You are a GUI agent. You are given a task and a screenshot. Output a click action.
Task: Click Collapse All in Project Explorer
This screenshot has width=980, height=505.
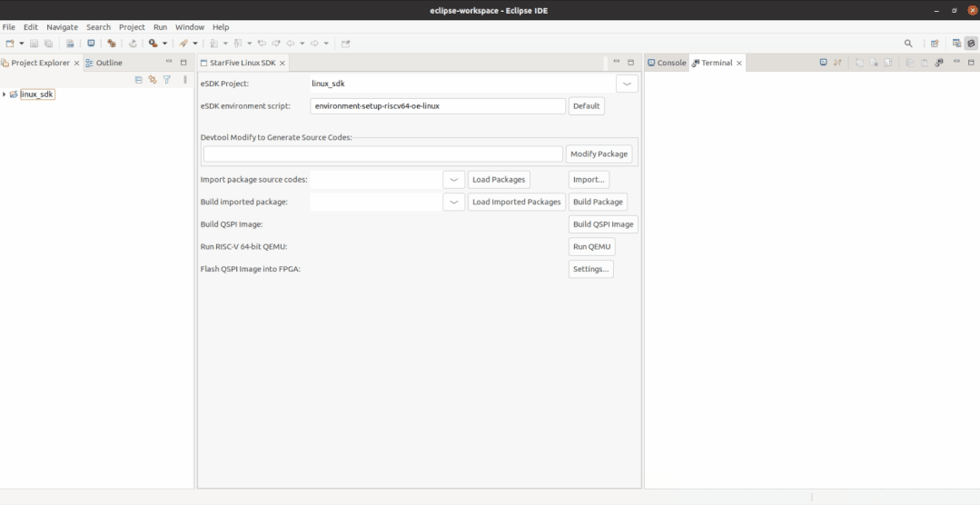point(139,80)
